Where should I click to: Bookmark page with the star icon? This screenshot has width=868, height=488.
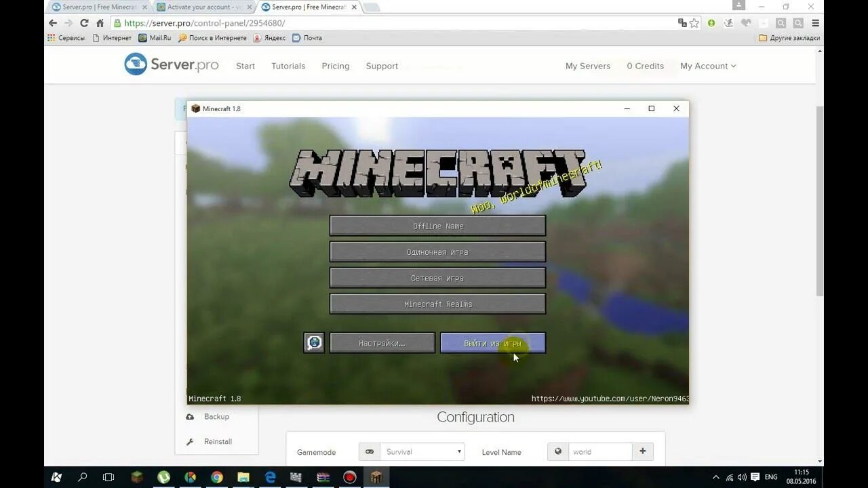(694, 23)
